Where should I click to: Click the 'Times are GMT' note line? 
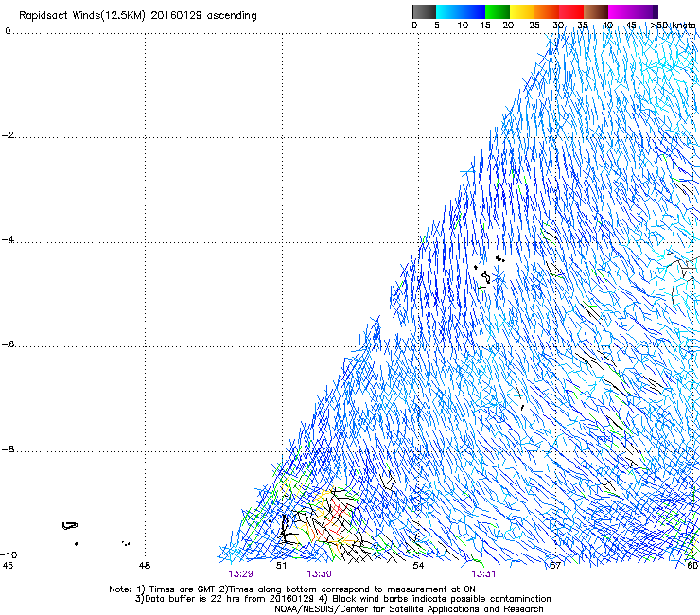(292, 589)
